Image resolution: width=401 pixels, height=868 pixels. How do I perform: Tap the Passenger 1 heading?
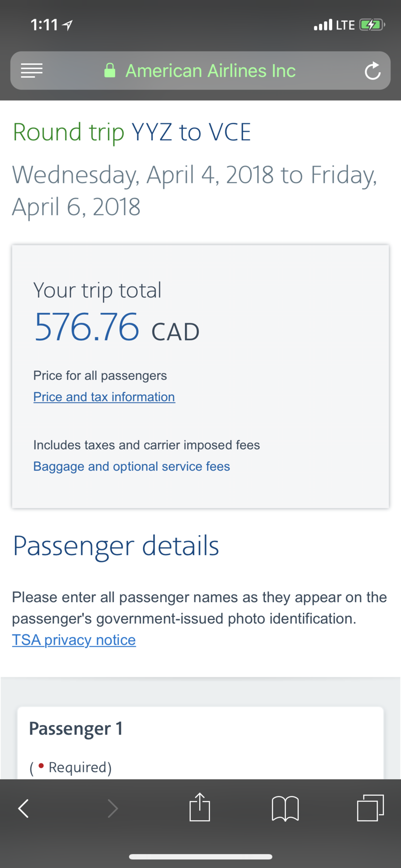76,729
